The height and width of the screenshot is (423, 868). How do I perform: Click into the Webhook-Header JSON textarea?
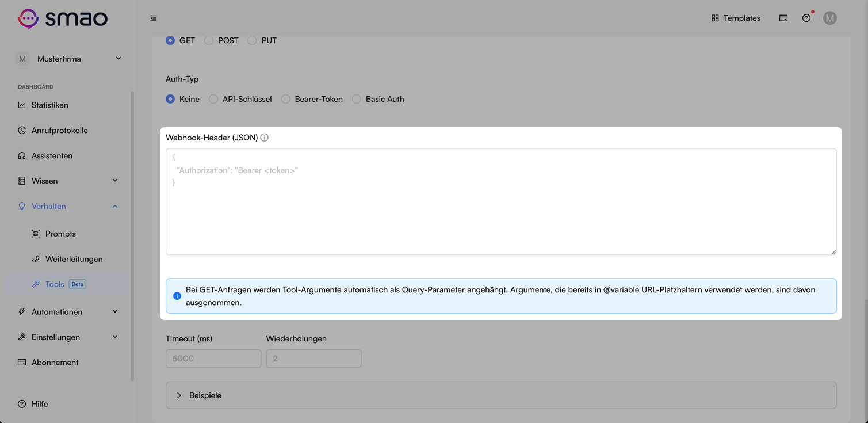pos(501,202)
